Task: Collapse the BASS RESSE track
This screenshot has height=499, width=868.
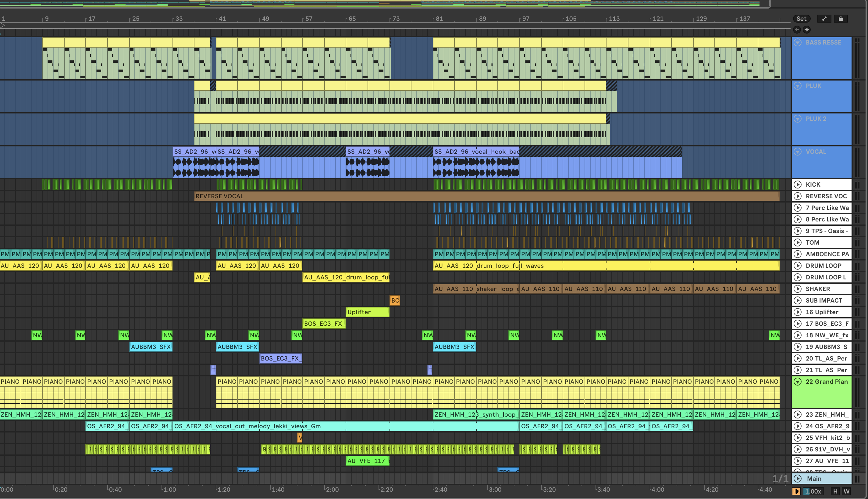Action: pos(798,42)
